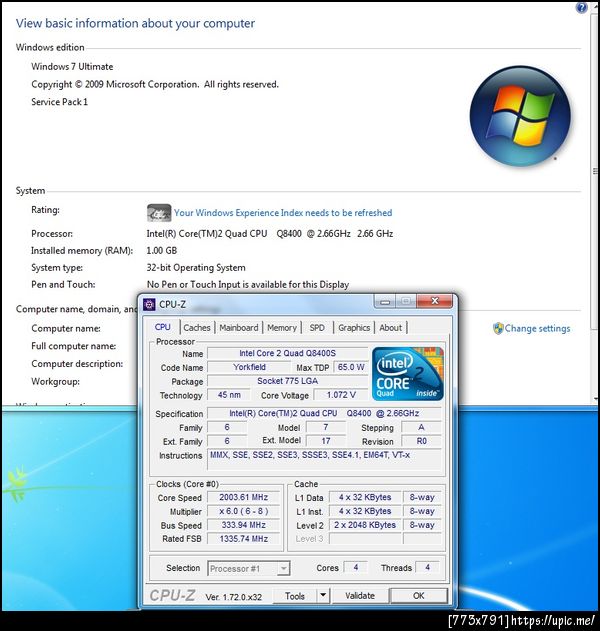600x631 pixels.
Task: Open the About tab in CPU-Z
Action: tap(390, 328)
